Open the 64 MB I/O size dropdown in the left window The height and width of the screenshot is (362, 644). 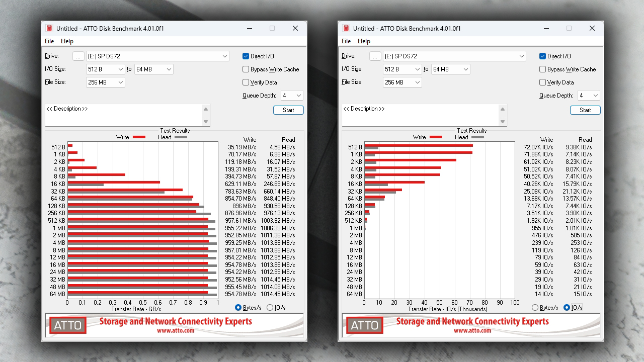pos(153,69)
